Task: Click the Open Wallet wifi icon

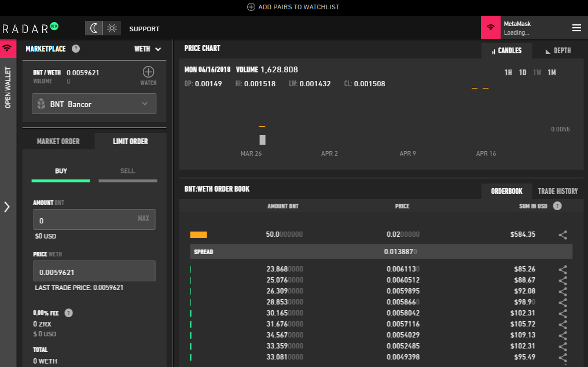Action: click(8, 49)
